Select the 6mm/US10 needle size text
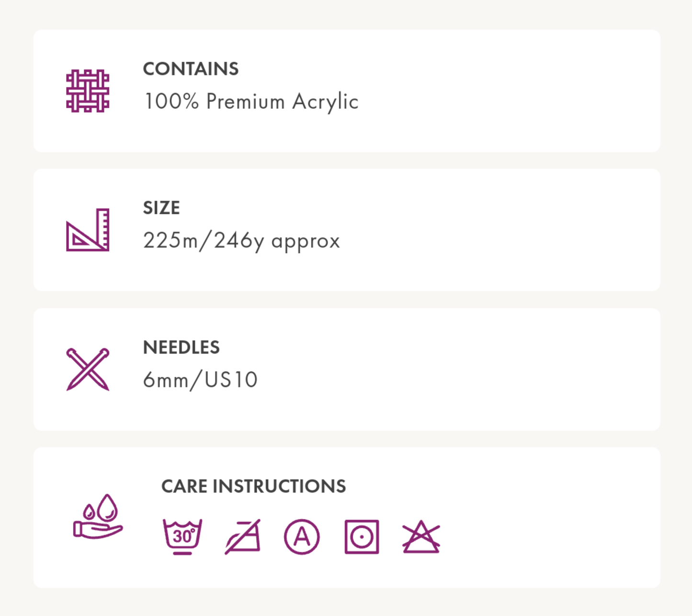The width and height of the screenshot is (692, 616). tap(200, 380)
